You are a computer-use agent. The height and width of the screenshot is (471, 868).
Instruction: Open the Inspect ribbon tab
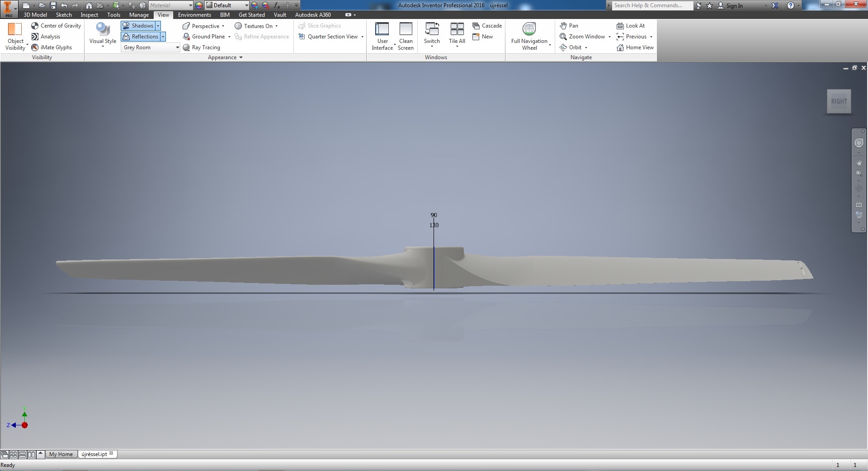(x=89, y=15)
